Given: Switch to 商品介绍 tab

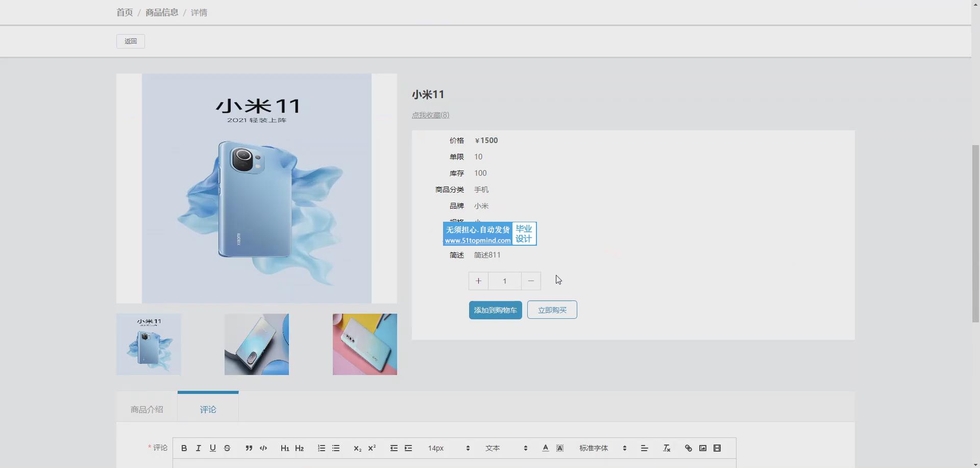Looking at the screenshot, I should click(147, 409).
